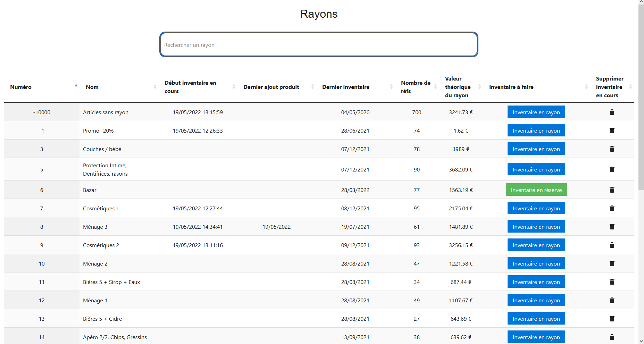Sort by the Nom column arrows
644x344 pixels.
click(155, 87)
